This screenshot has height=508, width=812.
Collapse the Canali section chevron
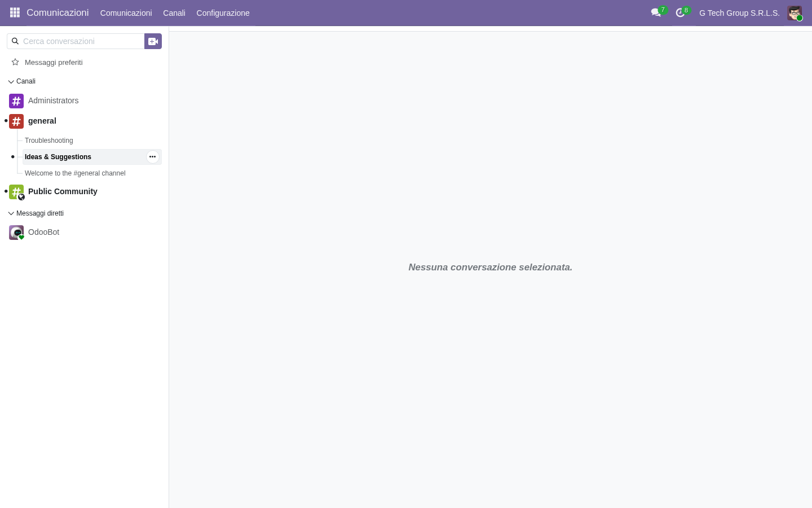click(11, 82)
